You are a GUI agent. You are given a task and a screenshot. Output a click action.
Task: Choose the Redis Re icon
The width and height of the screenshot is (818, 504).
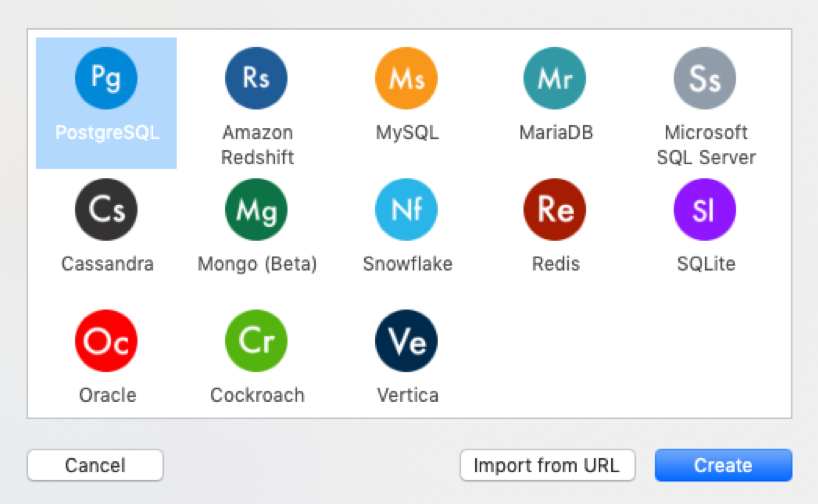tap(555, 210)
